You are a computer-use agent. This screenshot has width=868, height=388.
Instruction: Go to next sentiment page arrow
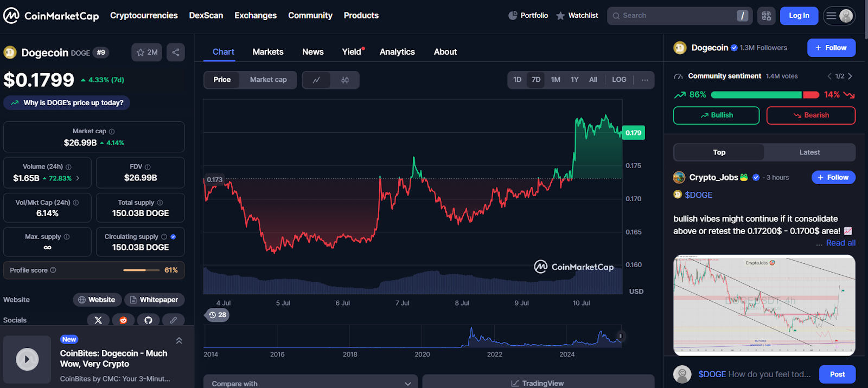pos(850,76)
